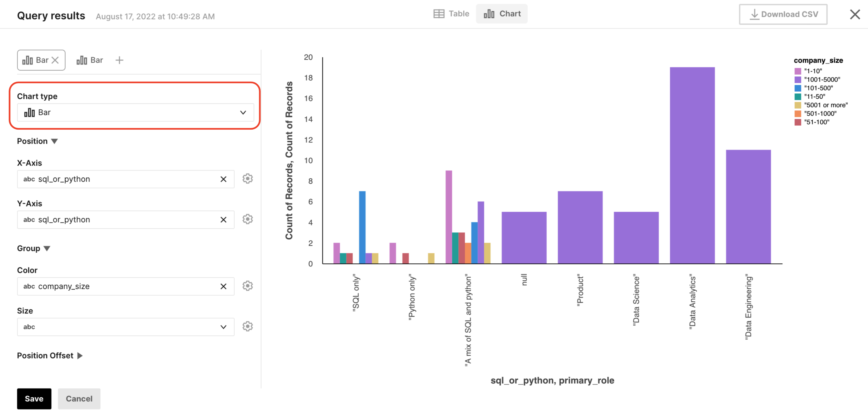Click the "1001-5000" legend color swatch
Image resolution: width=868 pixels, height=415 pixels.
798,80
